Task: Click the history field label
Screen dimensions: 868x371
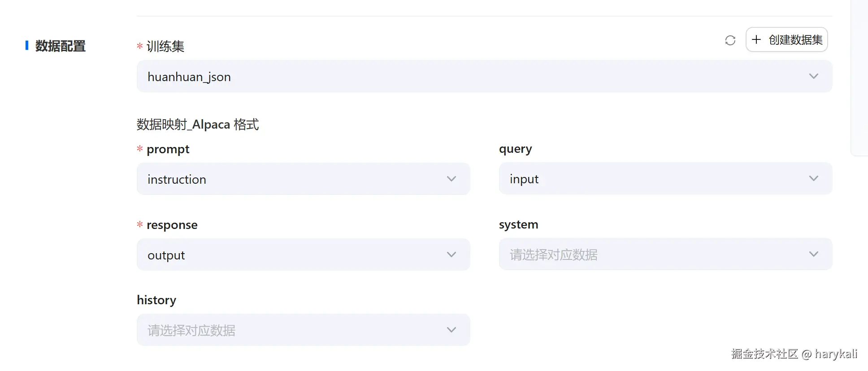Action: 156,300
